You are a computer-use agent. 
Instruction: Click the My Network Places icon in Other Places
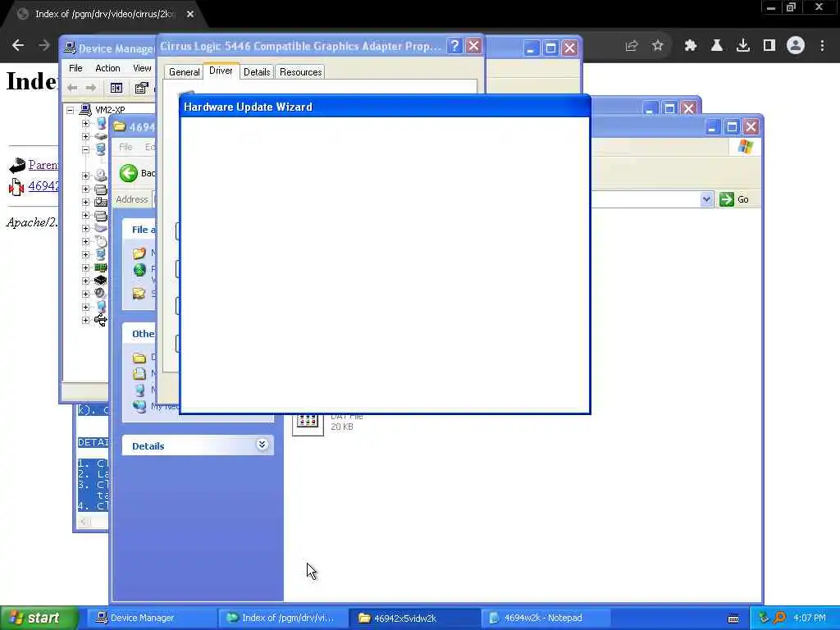pyautogui.click(x=139, y=407)
